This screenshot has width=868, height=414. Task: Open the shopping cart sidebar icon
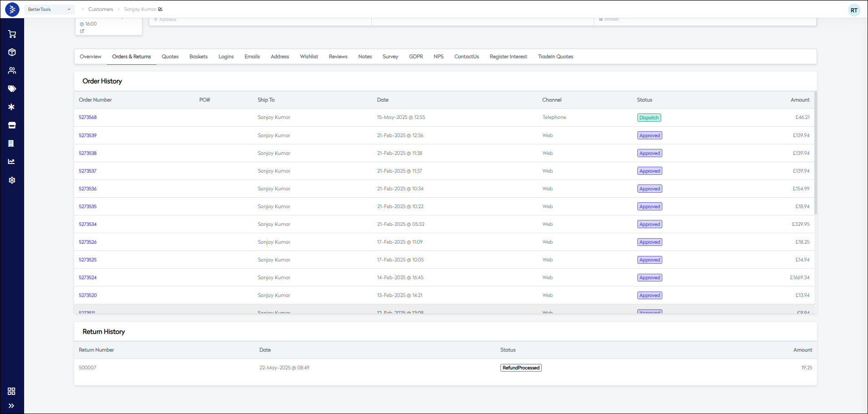(12, 34)
